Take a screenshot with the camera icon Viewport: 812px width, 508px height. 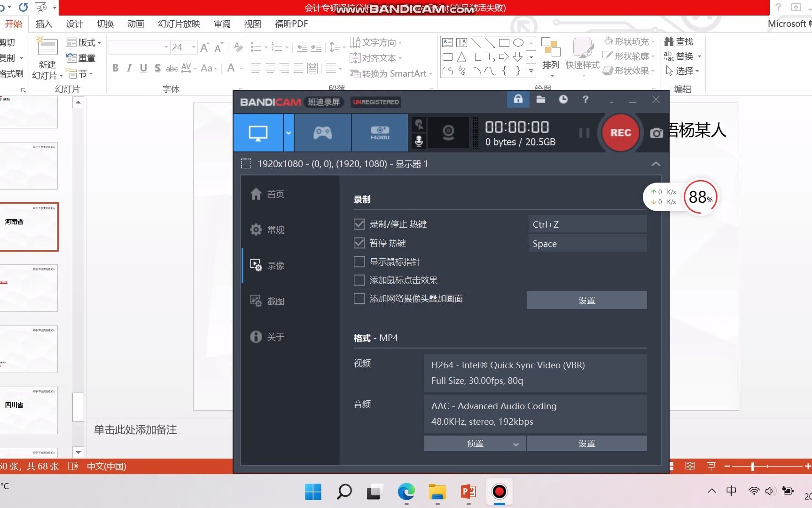(x=656, y=133)
